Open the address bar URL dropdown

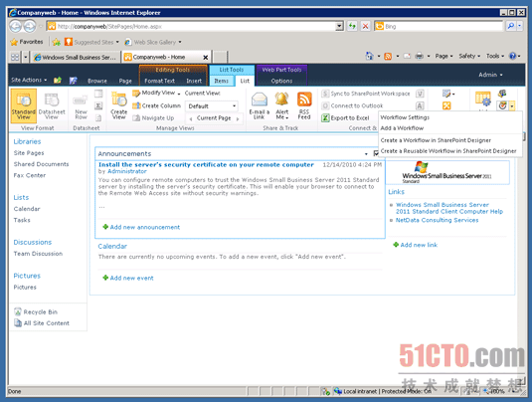pyautogui.click(x=339, y=26)
